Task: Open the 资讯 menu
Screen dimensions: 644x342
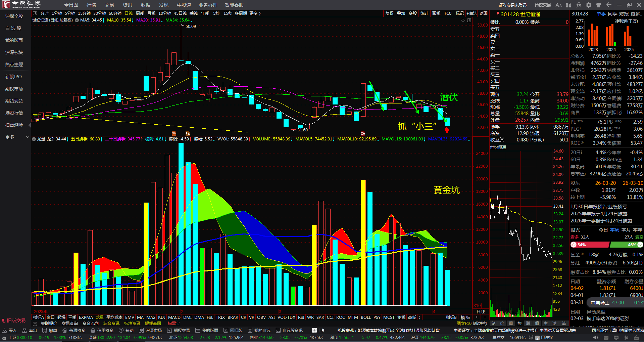Action: (x=128, y=5)
